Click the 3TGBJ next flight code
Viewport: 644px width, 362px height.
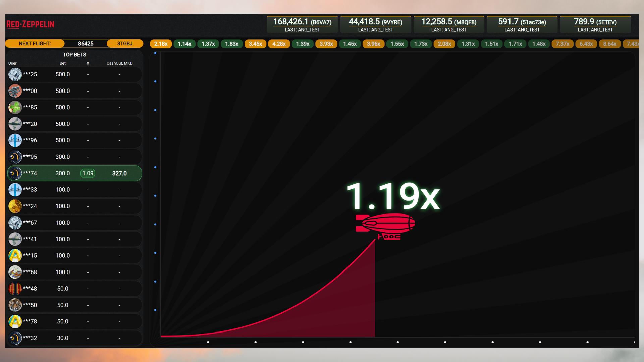(x=125, y=44)
